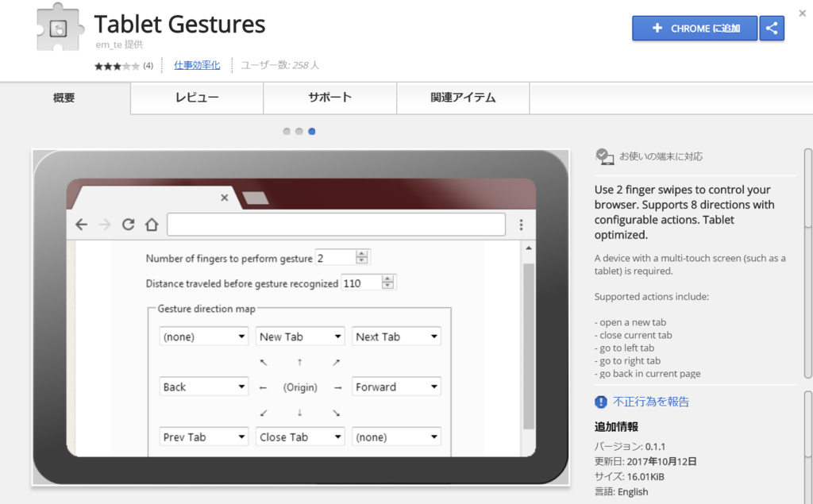Select the second screenshot carousel dot
The height and width of the screenshot is (504, 813).
click(x=299, y=131)
